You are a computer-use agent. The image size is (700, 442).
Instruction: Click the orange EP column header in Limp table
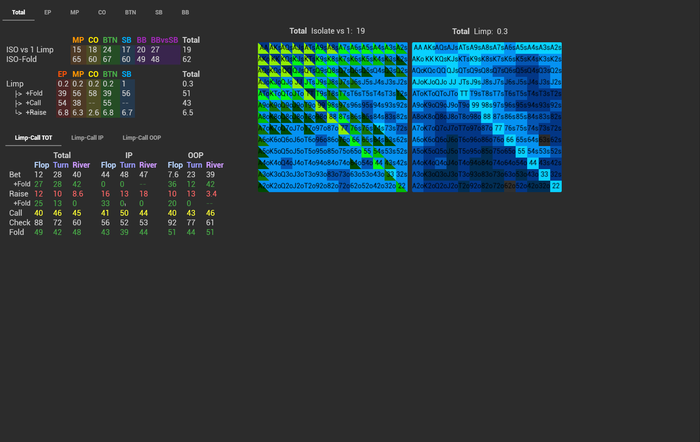click(x=62, y=74)
